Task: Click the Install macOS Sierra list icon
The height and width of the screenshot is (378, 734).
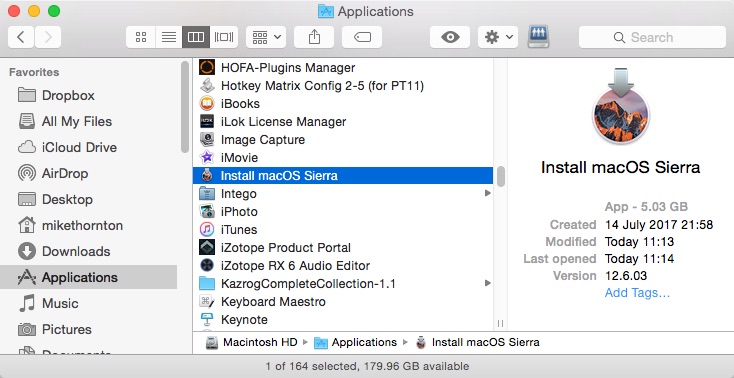Action: (206, 176)
